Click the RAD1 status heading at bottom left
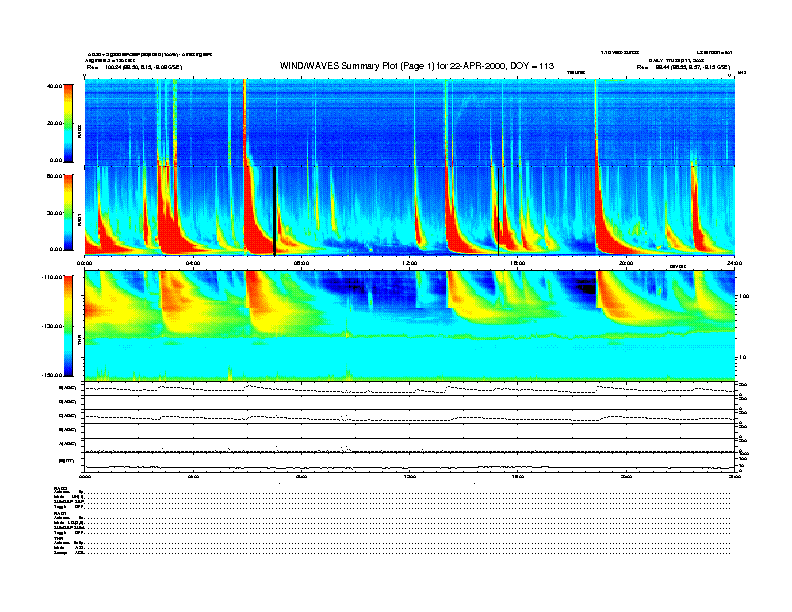Image resolution: width=792 pixels, height=612 pixels. (x=59, y=513)
